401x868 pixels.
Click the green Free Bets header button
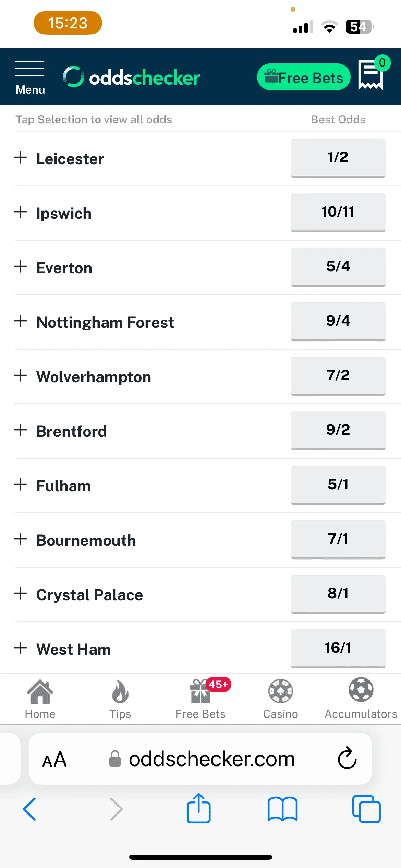tap(304, 77)
